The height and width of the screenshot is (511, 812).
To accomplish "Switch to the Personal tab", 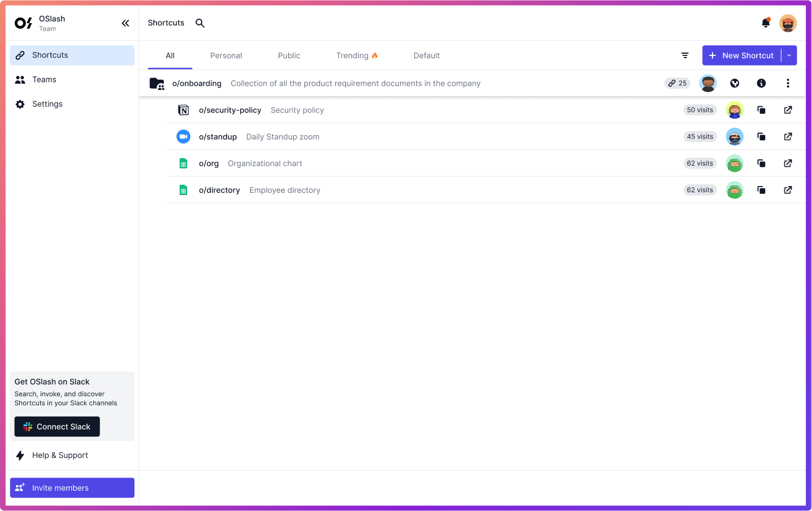I will point(226,55).
